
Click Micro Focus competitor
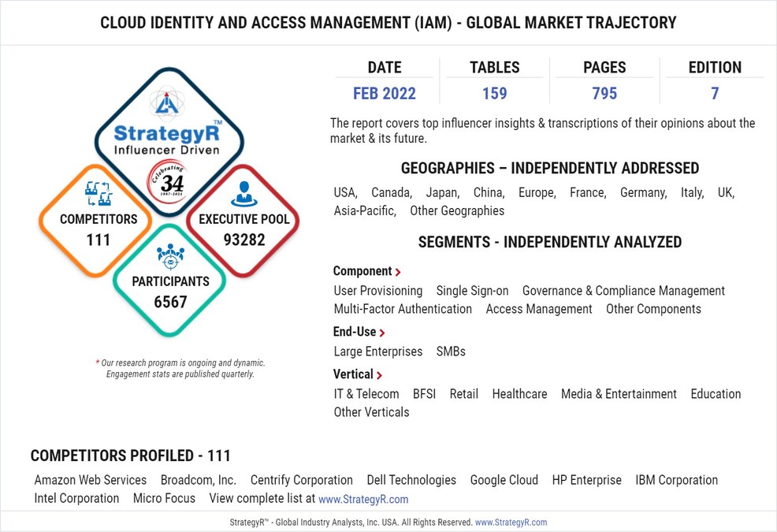[x=164, y=499]
